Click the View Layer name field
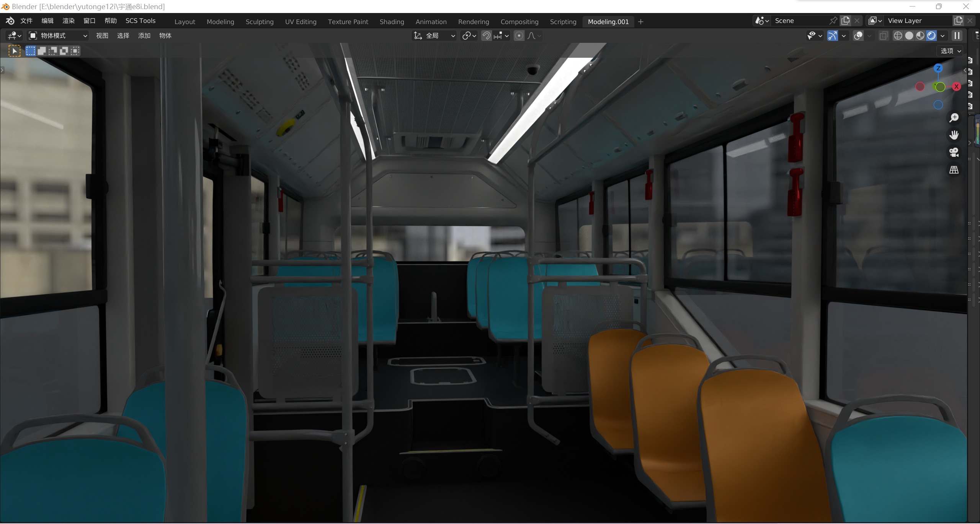Viewport: 980px width, 524px height. [x=918, y=21]
